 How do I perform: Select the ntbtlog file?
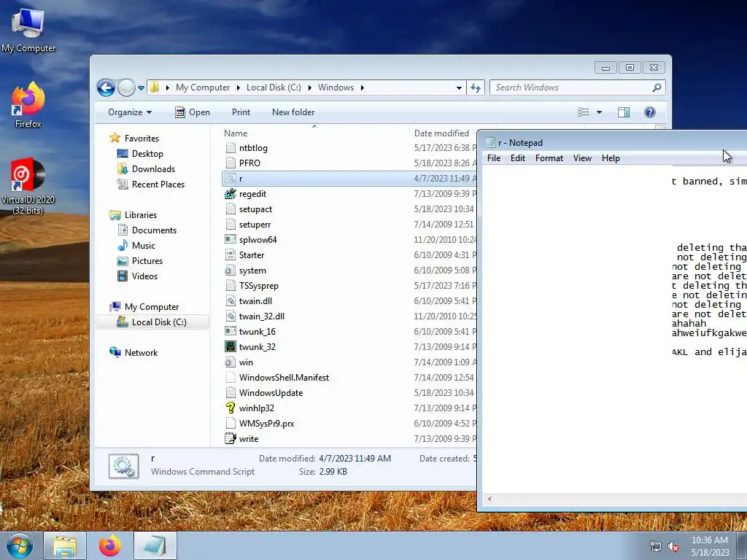pos(253,148)
